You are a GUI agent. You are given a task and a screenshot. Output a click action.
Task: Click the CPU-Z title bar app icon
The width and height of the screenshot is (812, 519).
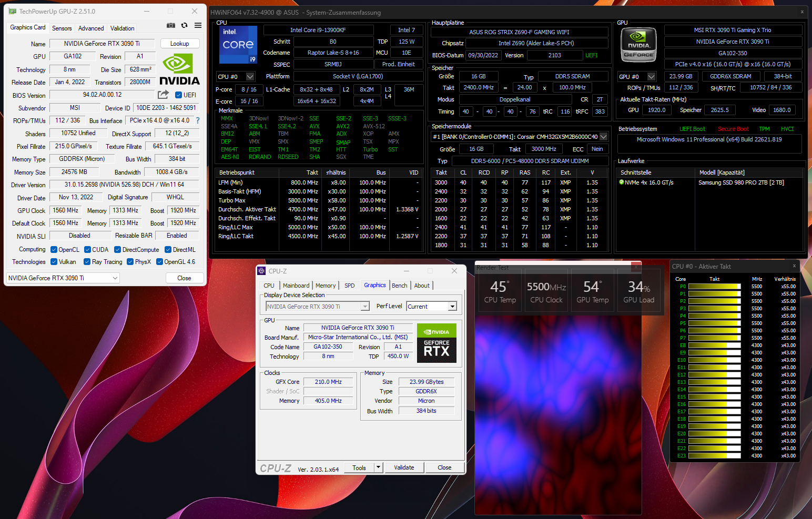[x=261, y=271]
